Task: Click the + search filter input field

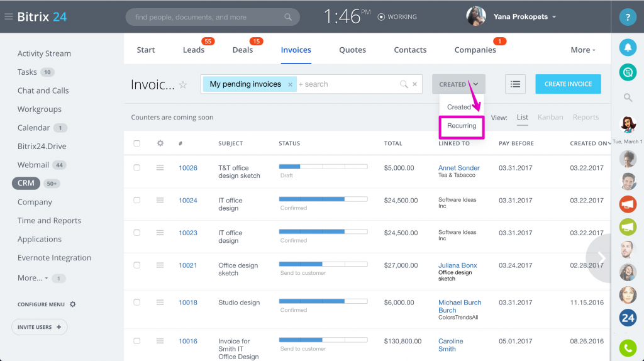Action: (x=347, y=84)
